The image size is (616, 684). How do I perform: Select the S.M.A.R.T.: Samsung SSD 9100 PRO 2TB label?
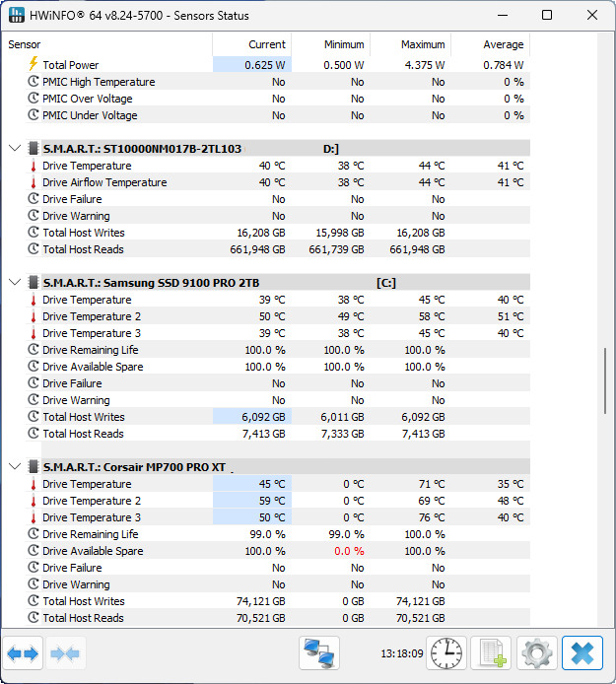pos(151,283)
